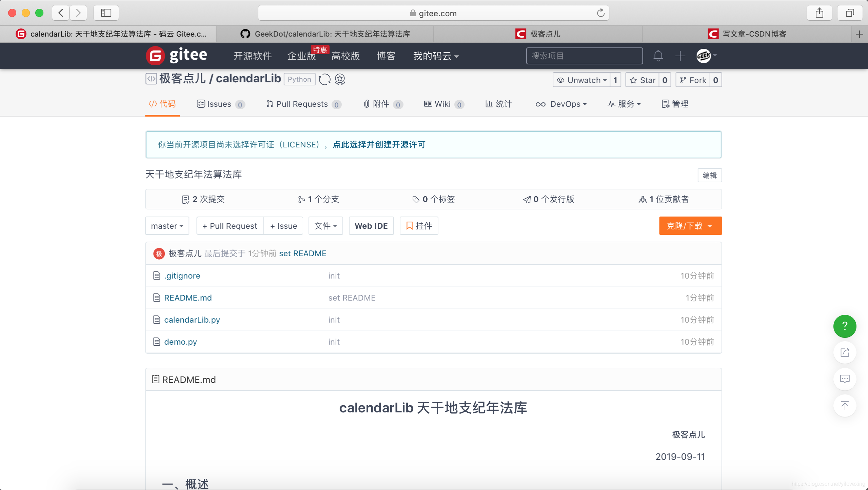
Task: Open the 服务 dropdown menu
Action: click(624, 104)
